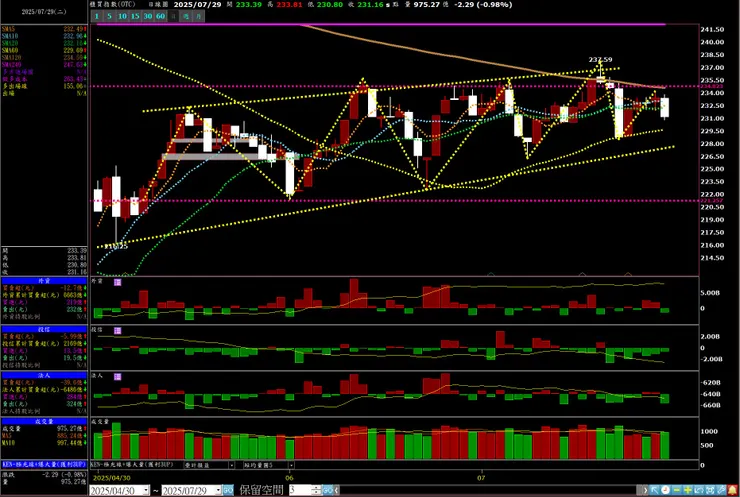Click the cursor arrow tool icon
Screen dimensions: 740x497
point(655,490)
